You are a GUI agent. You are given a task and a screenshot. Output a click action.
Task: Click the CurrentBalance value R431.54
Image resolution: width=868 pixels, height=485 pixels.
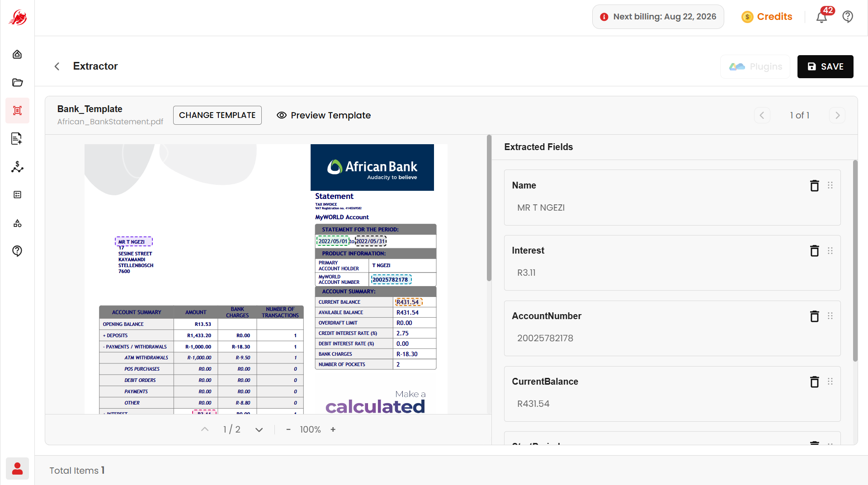[x=533, y=404]
